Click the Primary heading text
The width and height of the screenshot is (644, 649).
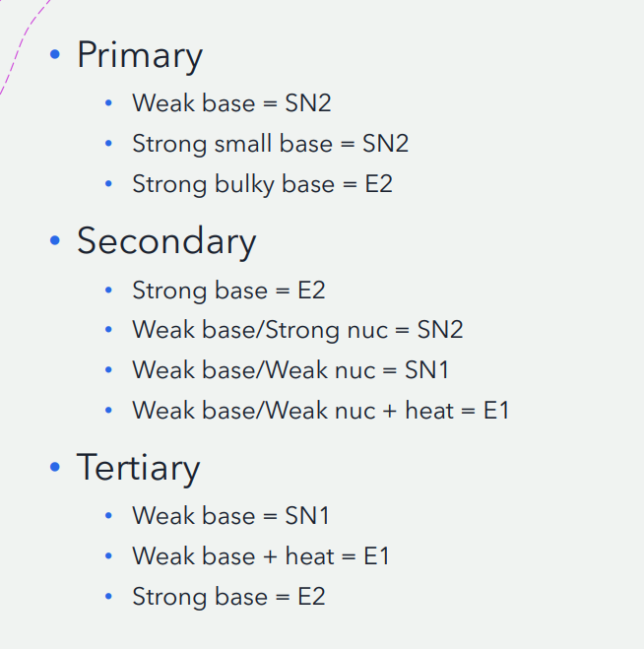click(x=140, y=55)
